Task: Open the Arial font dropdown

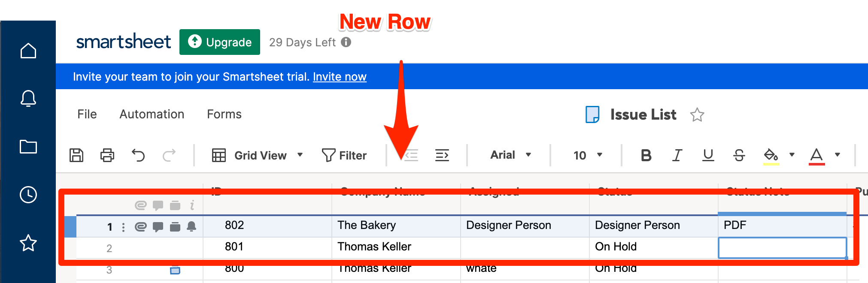Action: pos(511,155)
